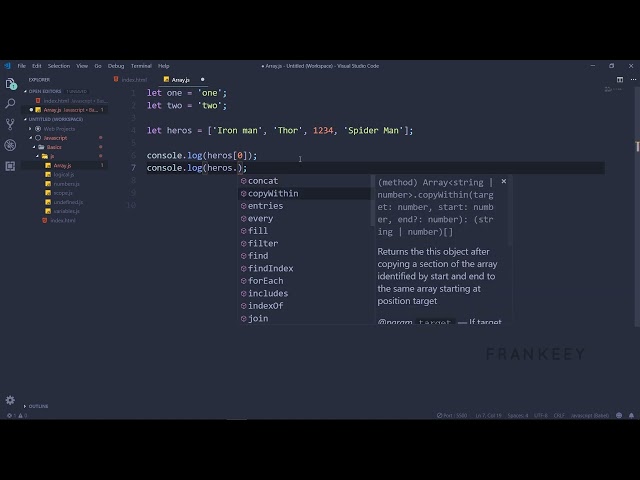Collapse the Javascript folder

(55, 138)
